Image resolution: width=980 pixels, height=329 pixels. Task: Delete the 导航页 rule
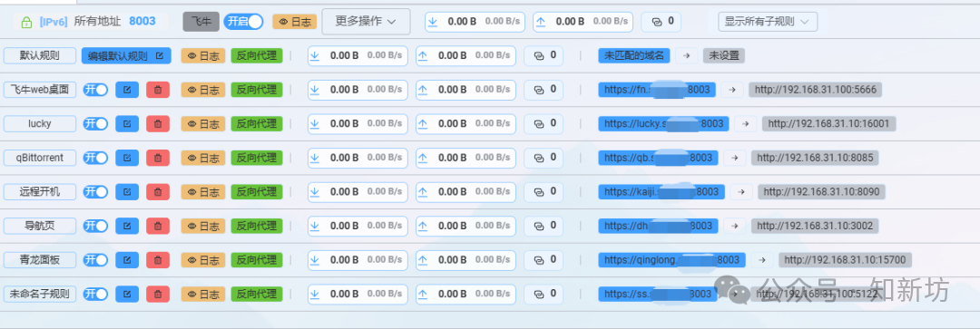(x=158, y=226)
